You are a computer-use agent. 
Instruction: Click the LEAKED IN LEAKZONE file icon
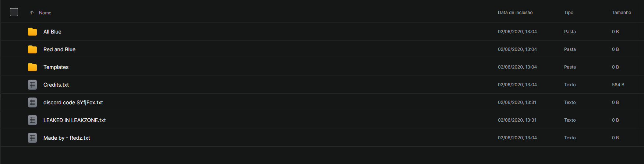[32, 120]
